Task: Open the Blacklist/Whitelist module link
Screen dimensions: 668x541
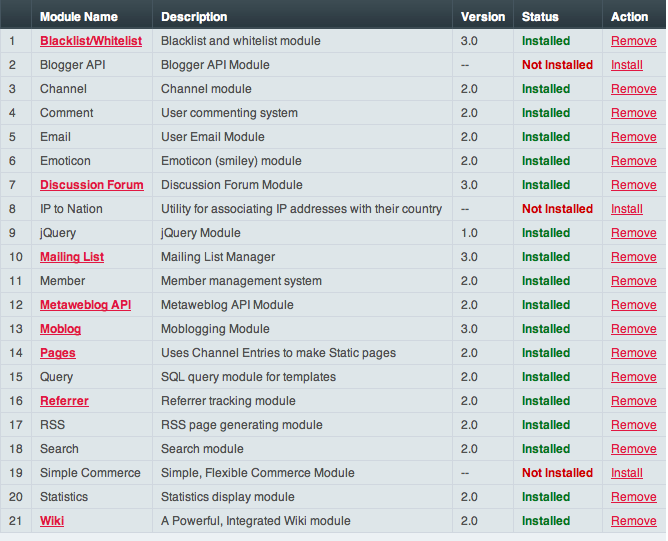Action: (90, 41)
